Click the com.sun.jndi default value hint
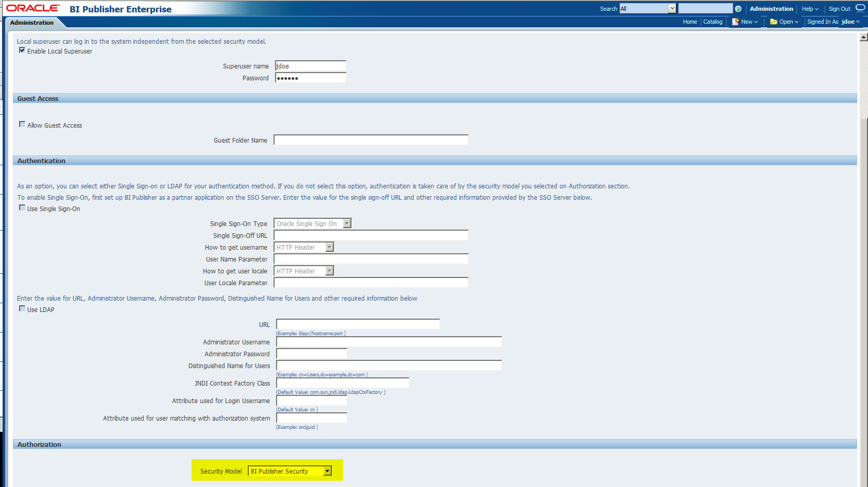This screenshot has width=868, height=487. pos(331,392)
